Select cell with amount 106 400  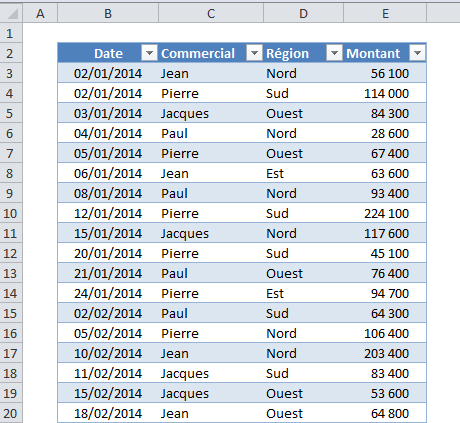click(x=385, y=333)
